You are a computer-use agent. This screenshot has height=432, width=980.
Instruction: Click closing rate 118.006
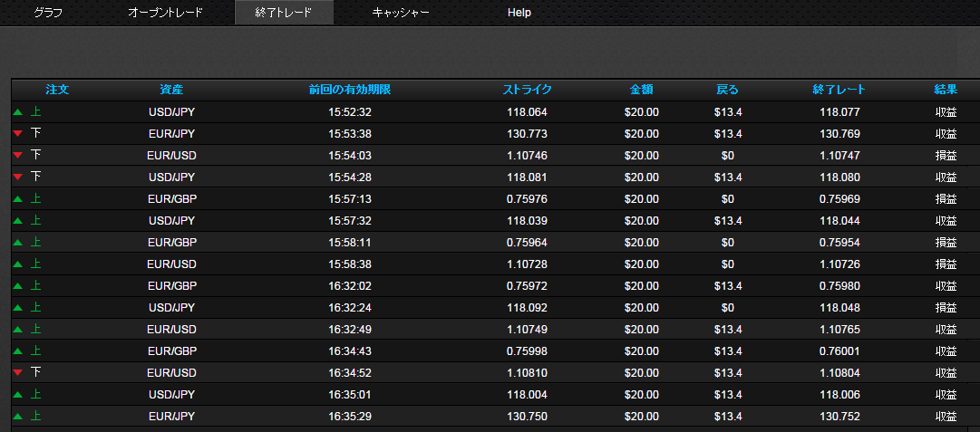[840, 395]
